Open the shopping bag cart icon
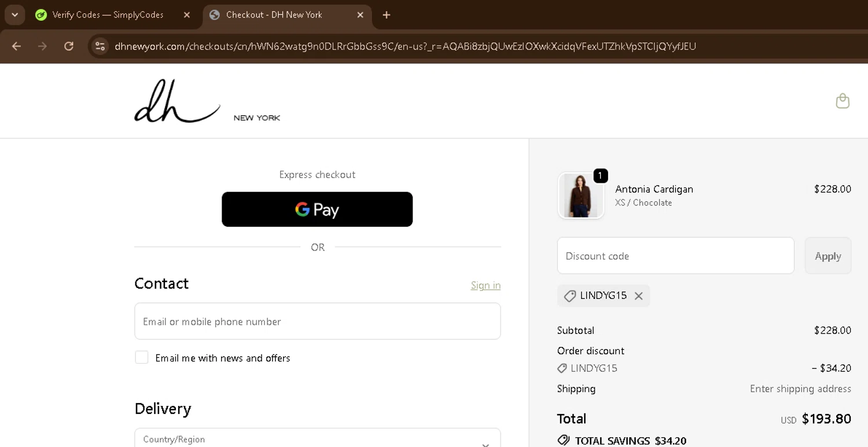868x447 pixels. [x=843, y=101]
